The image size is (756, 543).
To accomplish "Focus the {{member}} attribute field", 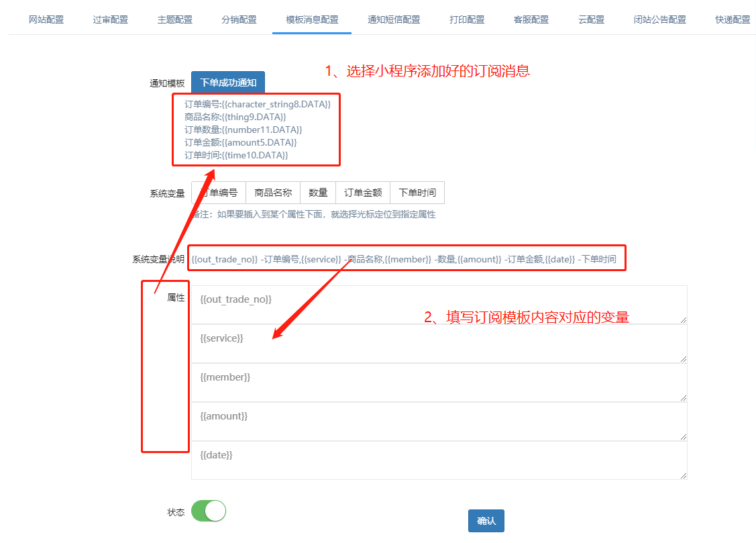I will click(439, 383).
